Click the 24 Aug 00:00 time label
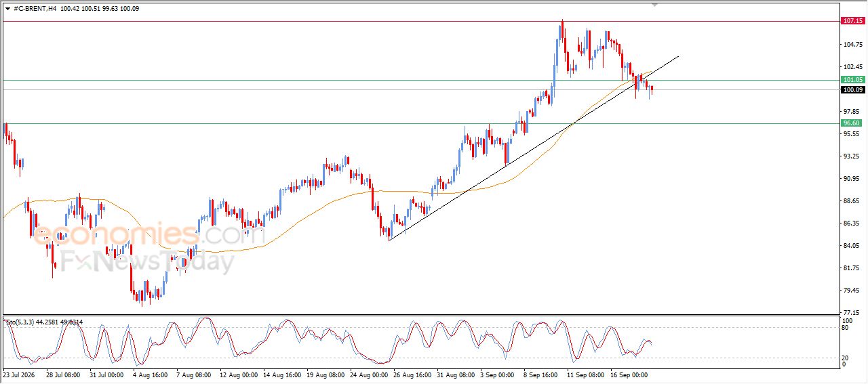This screenshot has height=384, width=868. click(370, 374)
